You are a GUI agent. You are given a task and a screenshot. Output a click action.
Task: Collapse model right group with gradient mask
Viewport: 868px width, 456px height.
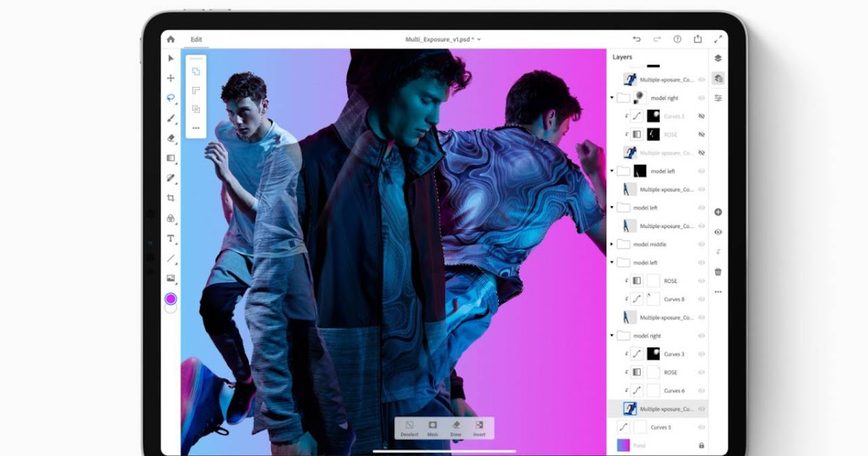coord(612,98)
